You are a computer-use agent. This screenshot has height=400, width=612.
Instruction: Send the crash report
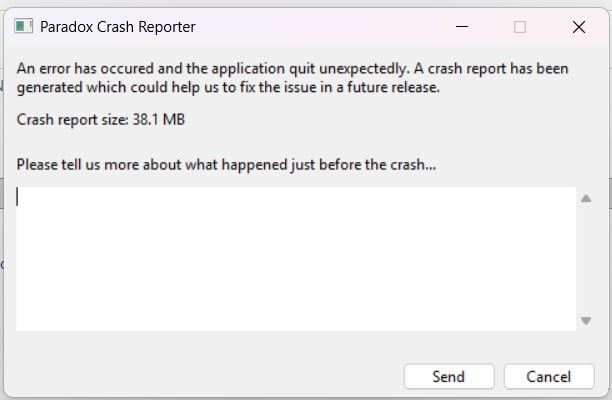click(x=448, y=377)
